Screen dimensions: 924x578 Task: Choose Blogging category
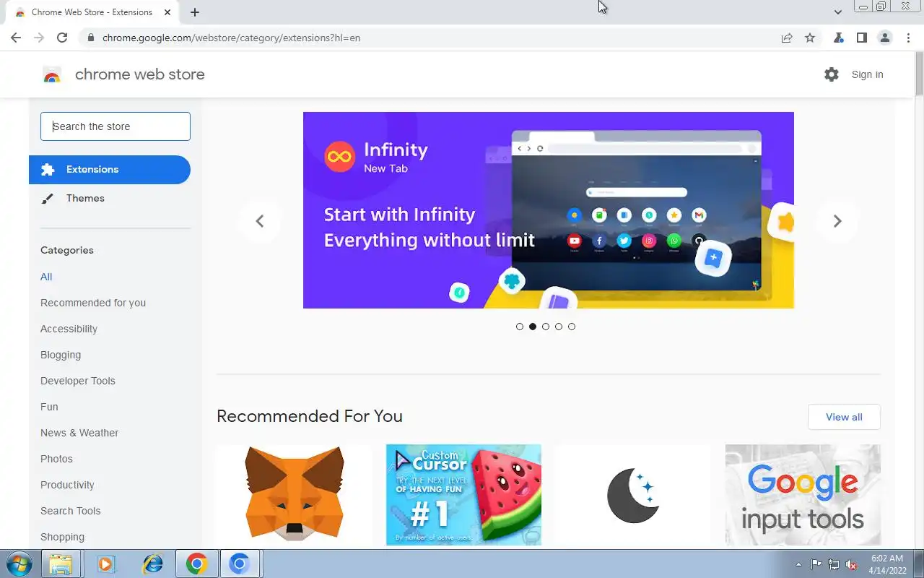(x=61, y=355)
